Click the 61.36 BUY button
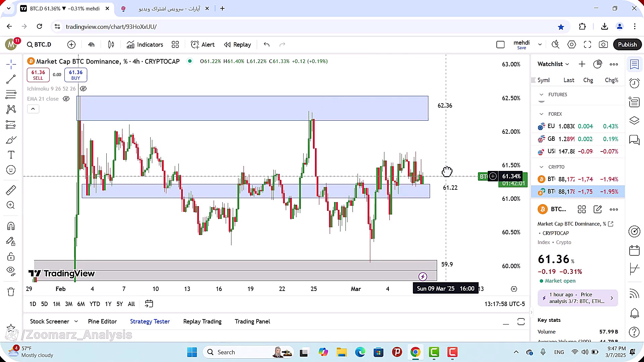The width and height of the screenshot is (644, 362). pos(76,75)
